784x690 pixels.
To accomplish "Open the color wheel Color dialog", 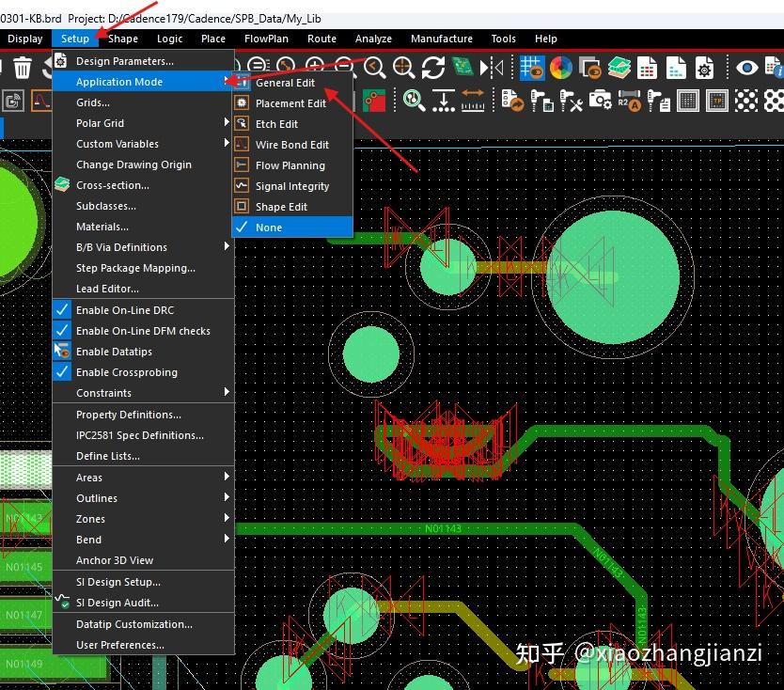I will pos(561,68).
